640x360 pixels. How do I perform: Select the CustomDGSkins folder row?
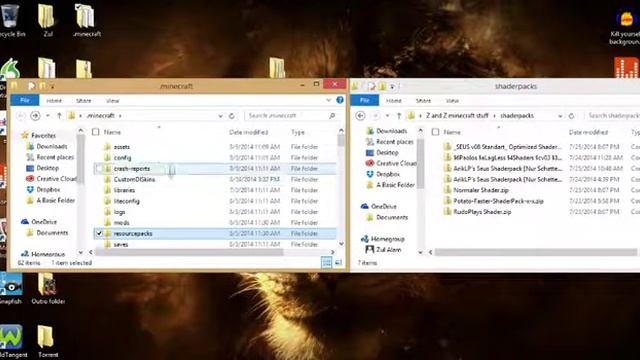(215, 179)
